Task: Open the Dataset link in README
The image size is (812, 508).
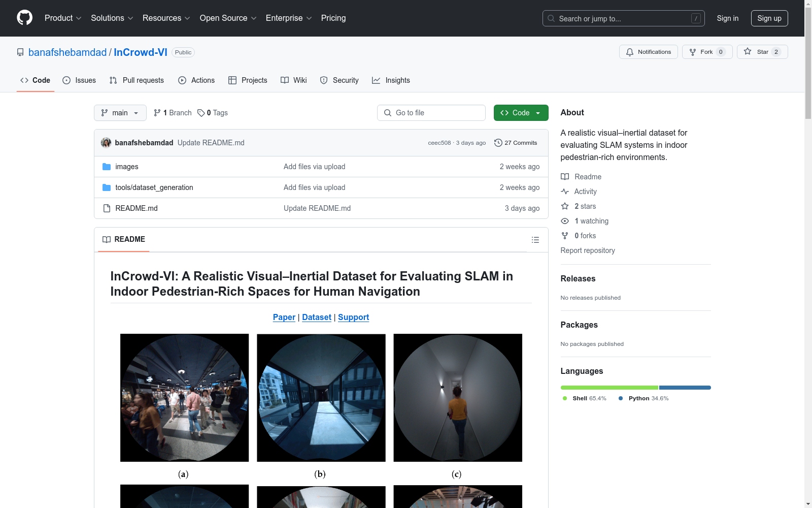Action: click(x=317, y=317)
